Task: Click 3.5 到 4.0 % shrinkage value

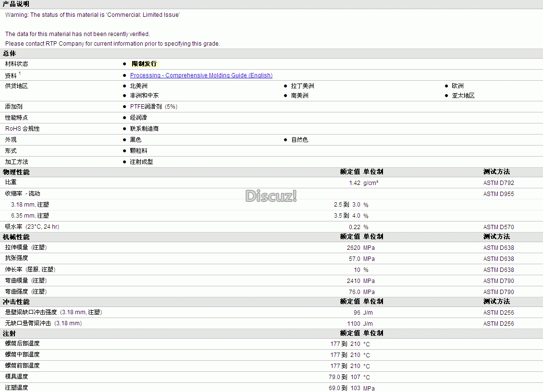Action: (x=351, y=216)
